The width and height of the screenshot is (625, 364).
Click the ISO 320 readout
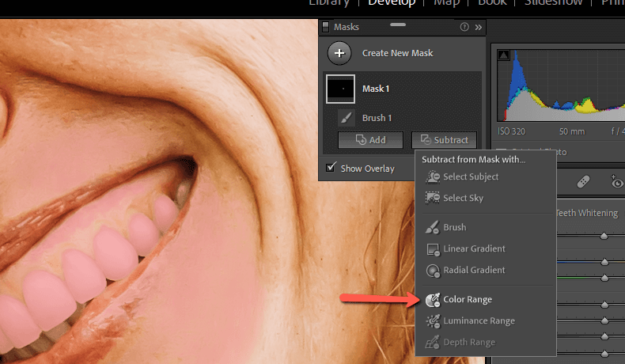point(511,131)
